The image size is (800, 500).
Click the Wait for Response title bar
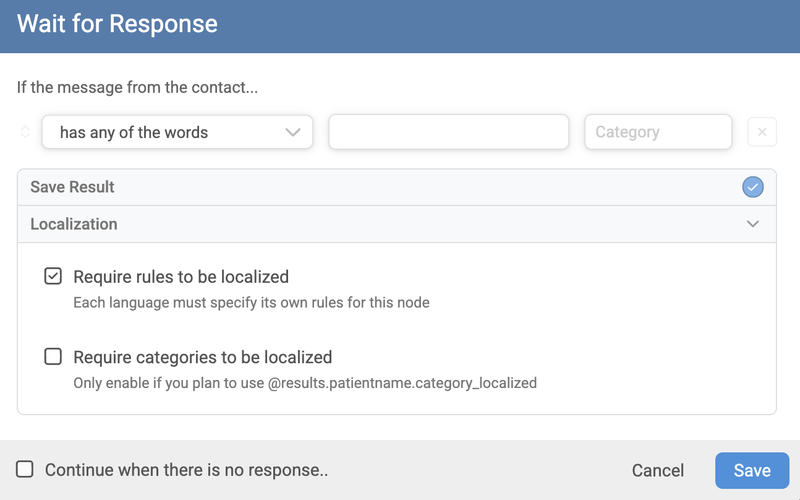coord(400,23)
